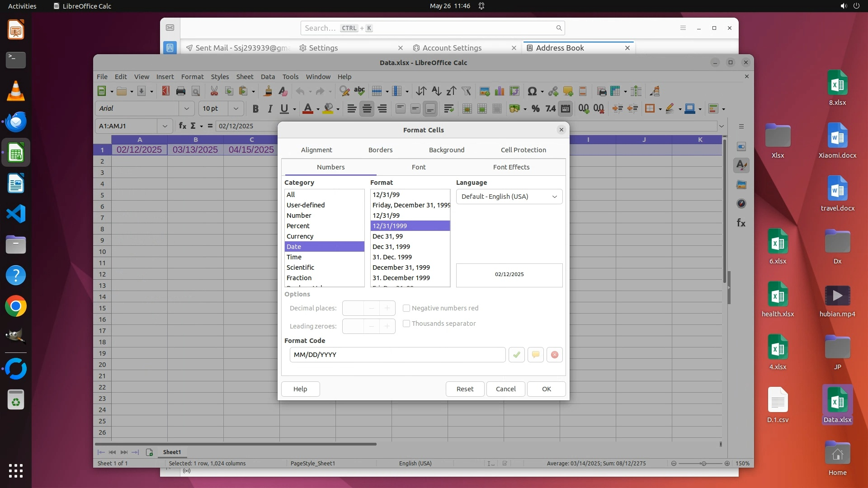Click the Italic toggle button
This screenshot has width=868, height=488.
click(x=270, y=108)
